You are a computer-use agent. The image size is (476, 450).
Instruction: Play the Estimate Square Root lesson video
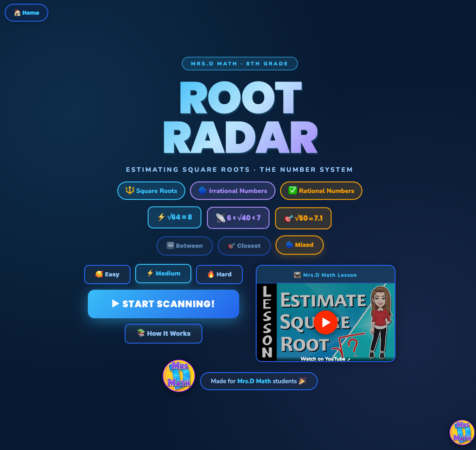[x=325, y=322]
